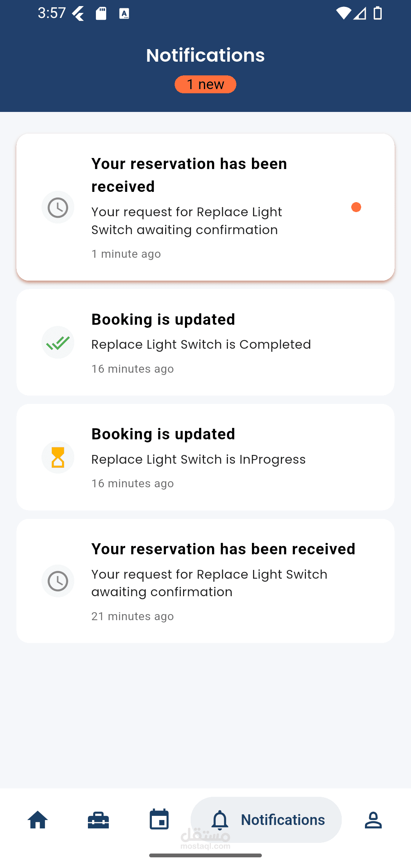Open the Home tab icon
The width and height of the screenshot is (411, 868).
(x=38, y=820)
